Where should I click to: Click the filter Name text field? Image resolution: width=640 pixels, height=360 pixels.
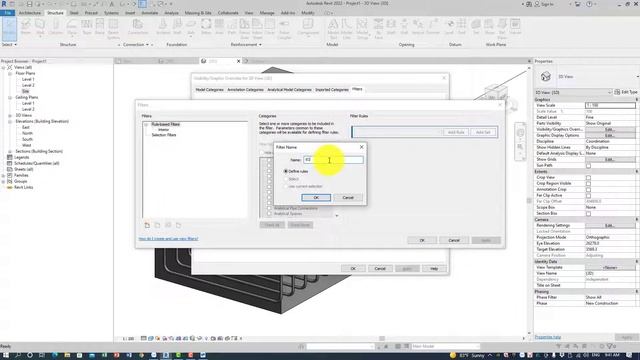(x=333, y=160)
